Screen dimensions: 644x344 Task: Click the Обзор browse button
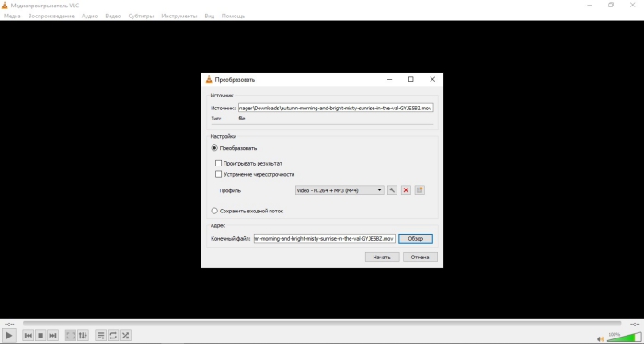(416, 238)
